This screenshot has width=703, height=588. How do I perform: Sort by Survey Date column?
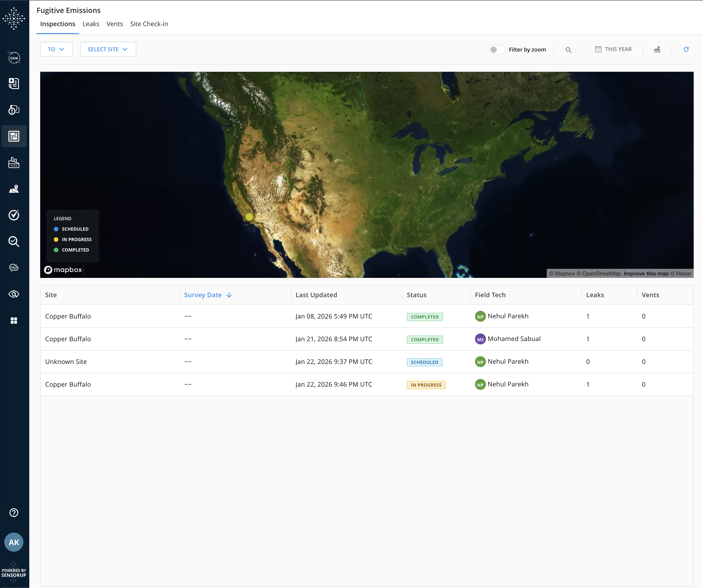tap(208, 295)
